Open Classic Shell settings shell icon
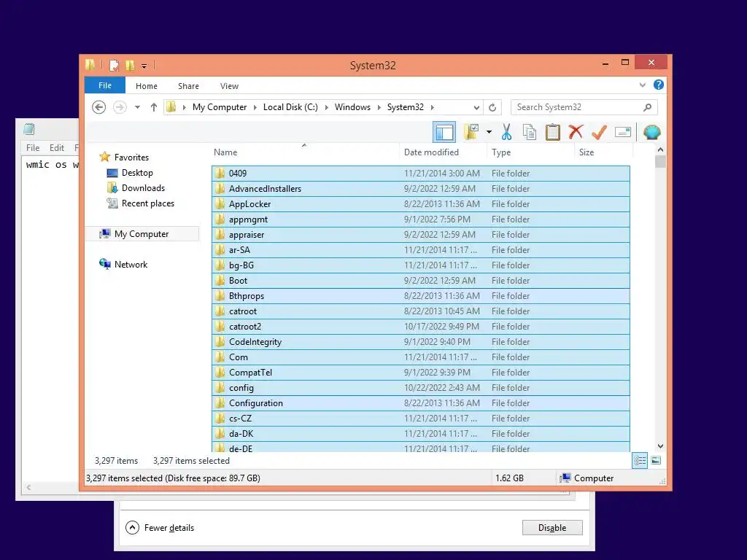Image resolution: width=747 pixels, height=560 pixels. (651, 132)
